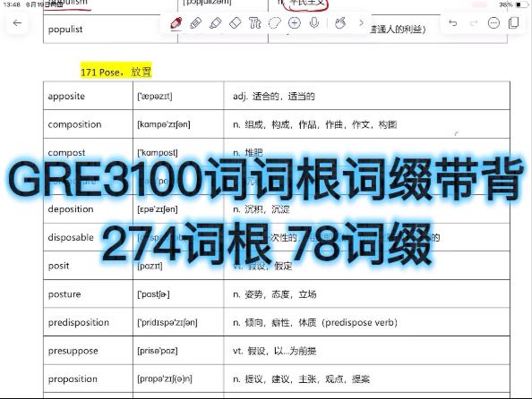The image size is (532, 399).
Task: Tap the phonetic transcription of predisposition
Action: [167, 322]
